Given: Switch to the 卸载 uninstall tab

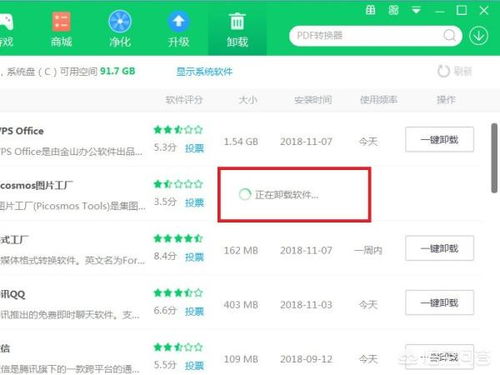Looking at the screenshot, I should click(x=237, y=29).
